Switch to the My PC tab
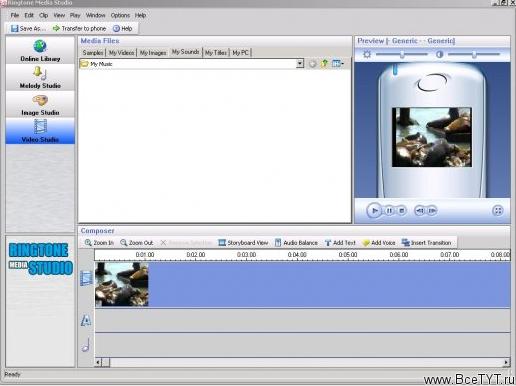Image resolution: width=516 pixels, height=386 pixels. (x=240, y=53)
